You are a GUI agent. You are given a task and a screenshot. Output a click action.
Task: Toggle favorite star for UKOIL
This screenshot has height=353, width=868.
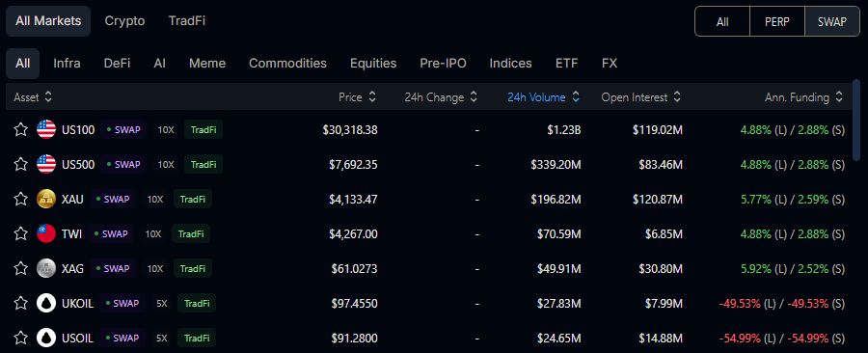tap(20, 303)
